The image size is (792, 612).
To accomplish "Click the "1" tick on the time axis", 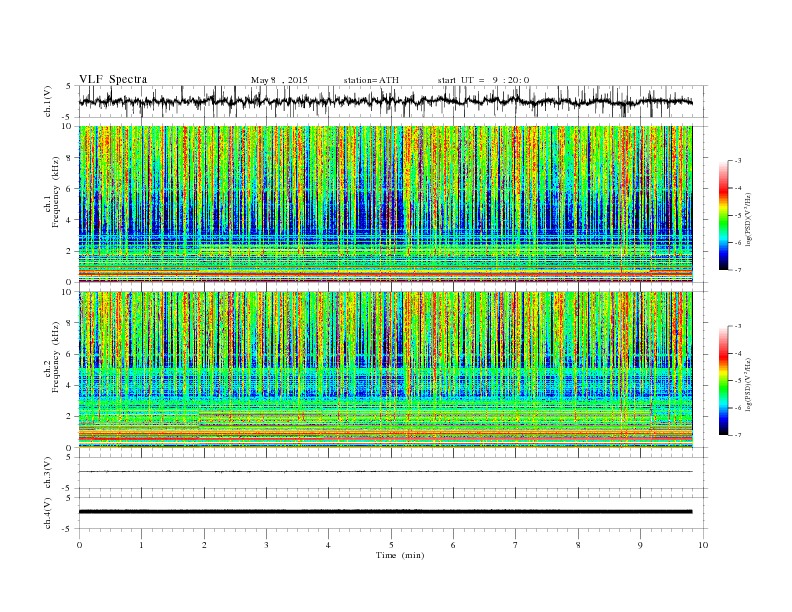I will pyautogui.click(x=141, y=545).
